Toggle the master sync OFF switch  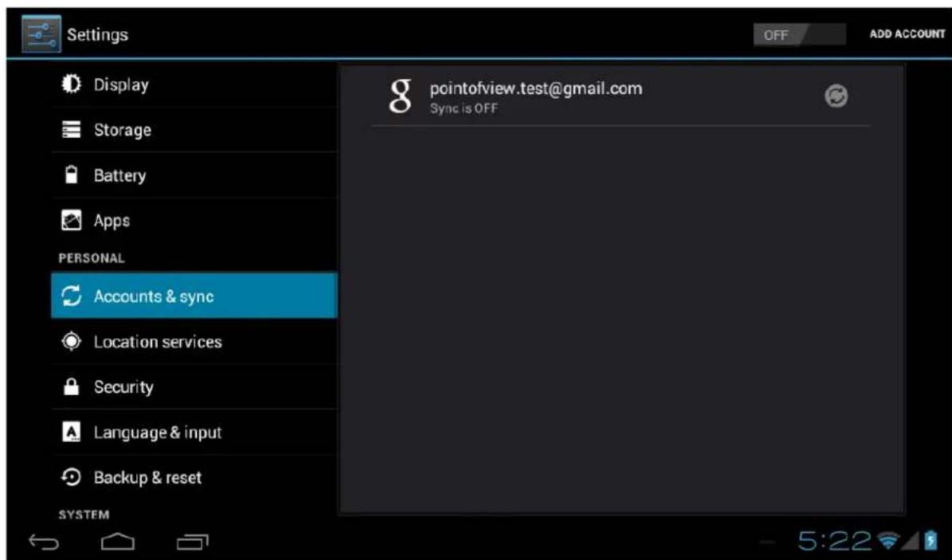(798, 35)
